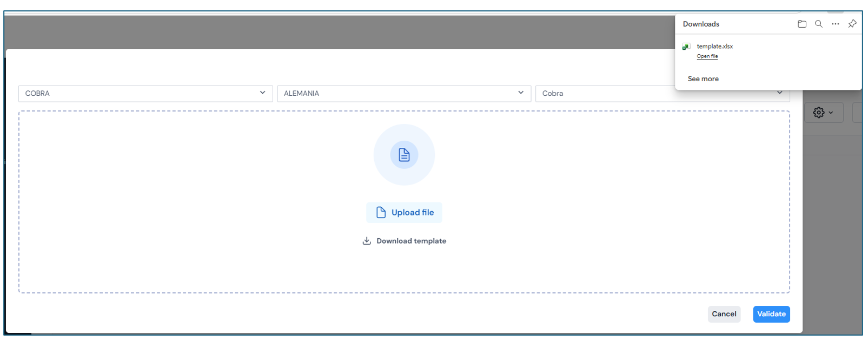Click the chevron of the third Cobra dropdown
868x340 pixels.
tap(779, 93)
